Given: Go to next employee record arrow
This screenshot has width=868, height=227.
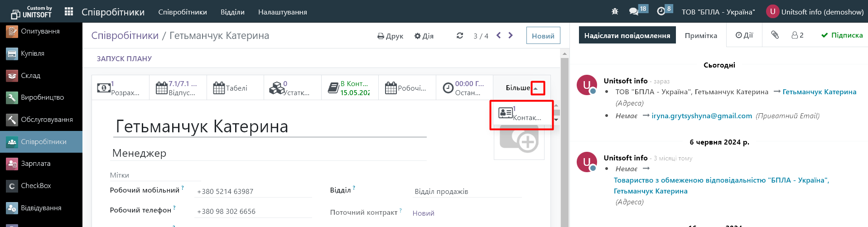Looking at the screenshot, I should tap(511, 35).
